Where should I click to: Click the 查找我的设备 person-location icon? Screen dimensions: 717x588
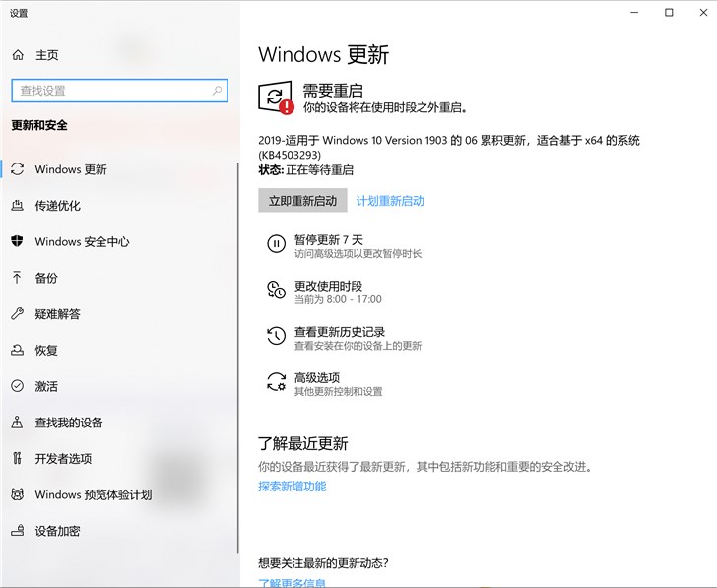point(18,422)
